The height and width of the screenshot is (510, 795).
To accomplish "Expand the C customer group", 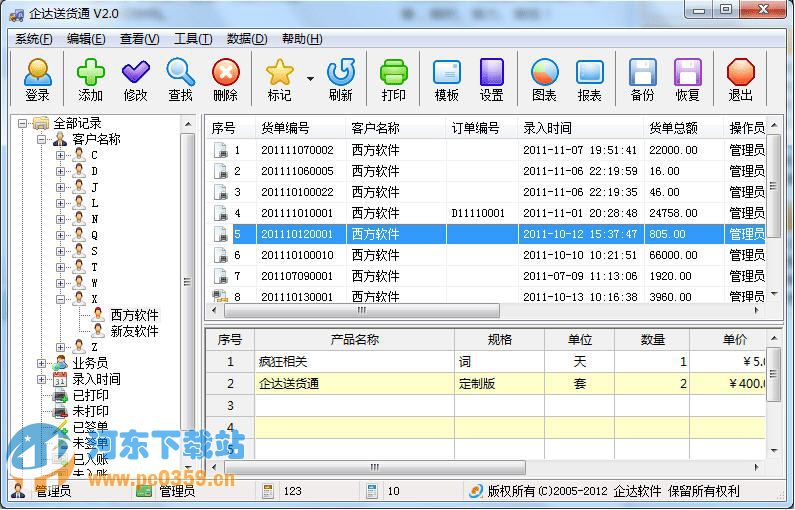I will coord(60,155).
